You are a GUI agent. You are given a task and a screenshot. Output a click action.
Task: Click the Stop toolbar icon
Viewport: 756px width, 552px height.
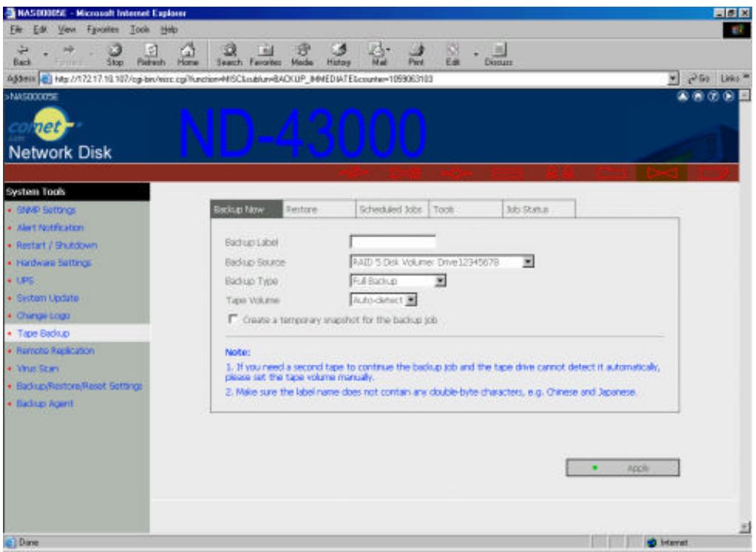(x=115, y=50)
